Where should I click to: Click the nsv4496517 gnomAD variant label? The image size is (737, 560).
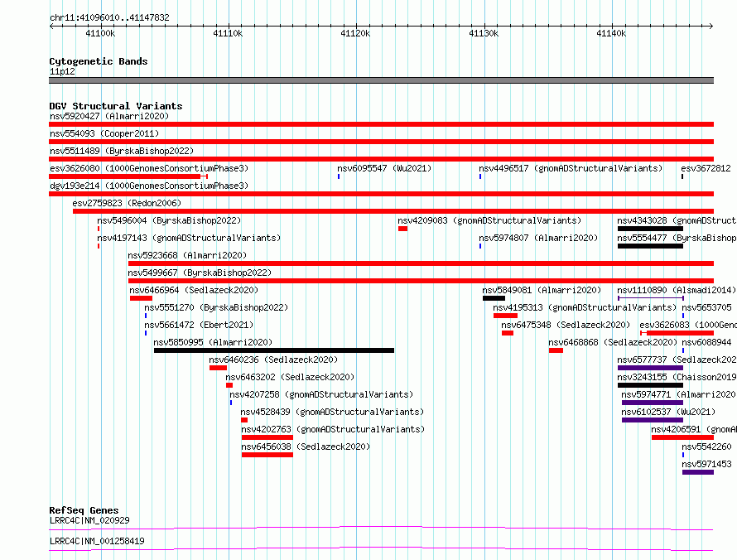click(571, 168)
